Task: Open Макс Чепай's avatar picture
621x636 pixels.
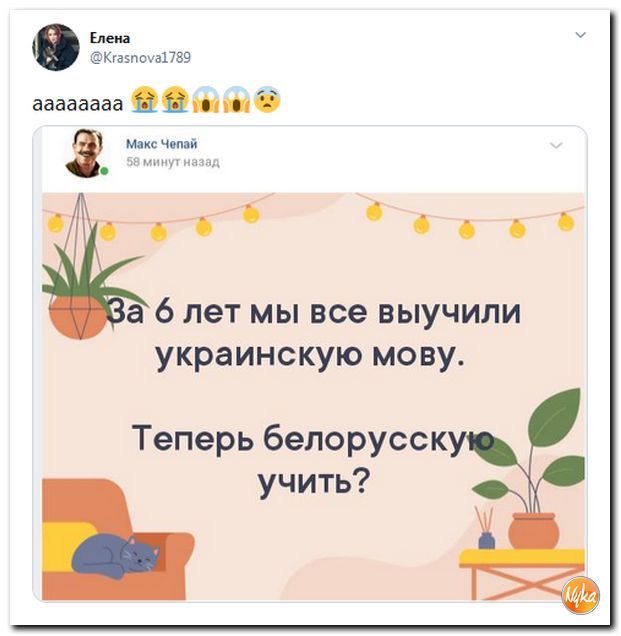Action: (86, 153)
